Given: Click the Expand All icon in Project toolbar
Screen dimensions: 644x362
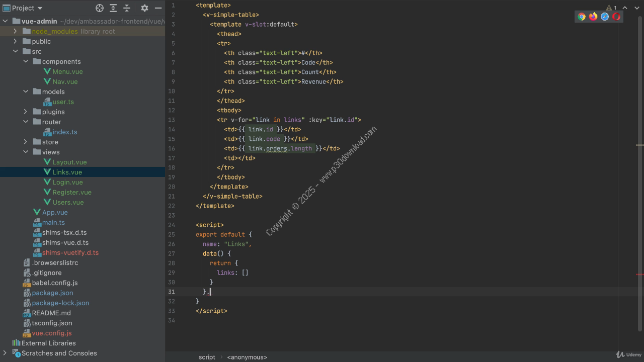Looking at the screenshot, I should click(113, 8).
